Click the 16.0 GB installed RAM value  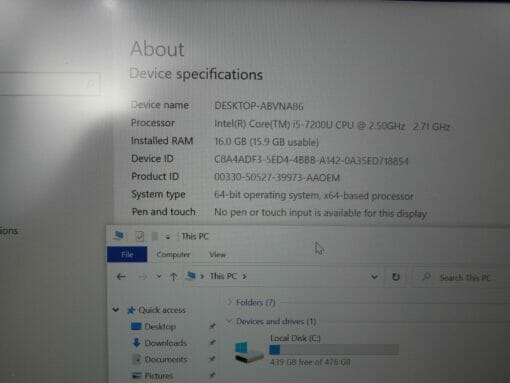tap(266, 142)
